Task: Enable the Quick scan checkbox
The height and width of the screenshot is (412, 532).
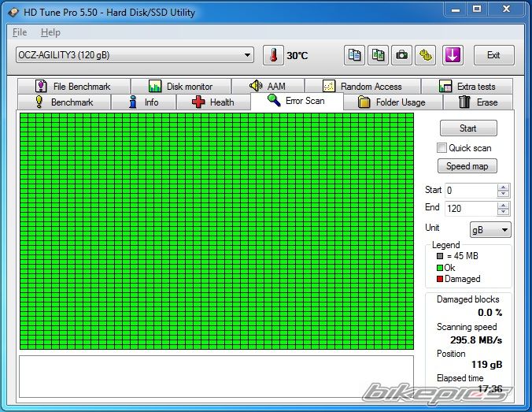Action: [441, 148]
